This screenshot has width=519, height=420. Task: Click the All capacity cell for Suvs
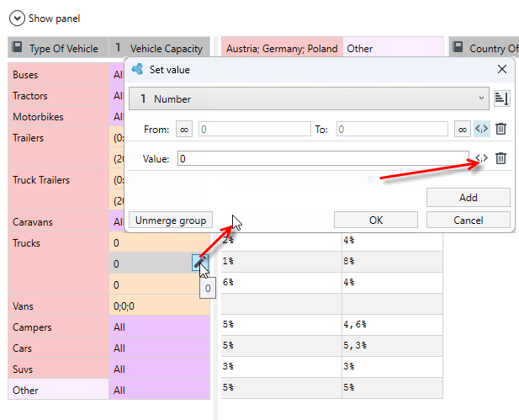pyautogui.click(x=160, y=369)
